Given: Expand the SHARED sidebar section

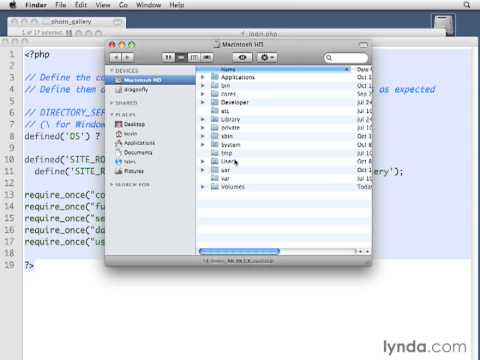Looking at the screenshot, I should 112,103.
